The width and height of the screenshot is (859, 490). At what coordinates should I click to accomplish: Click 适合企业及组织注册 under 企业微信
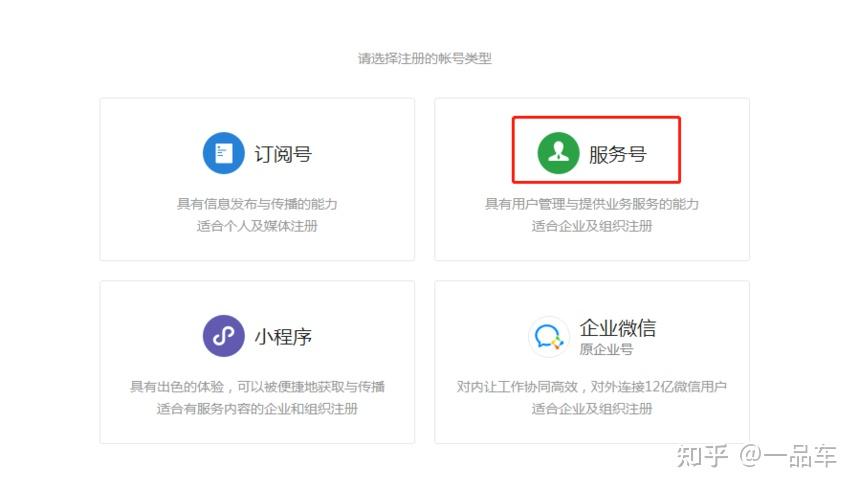point(592,408)
